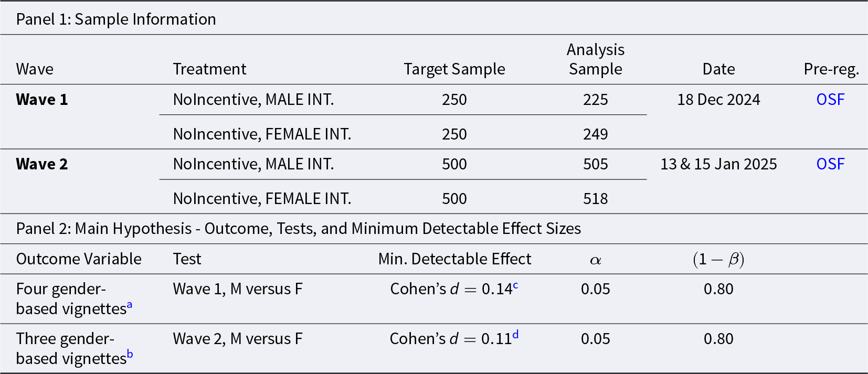Click the Min. Detectable Effect header
Image resolution: width=868 pixels, height=374 pixels.
pyautogui.click(x=454, y=259)
